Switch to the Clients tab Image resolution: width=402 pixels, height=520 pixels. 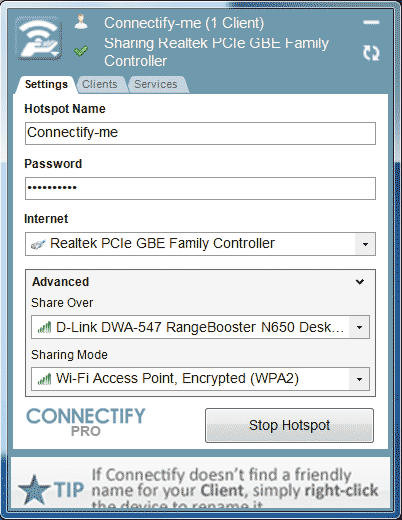[100, 84]
